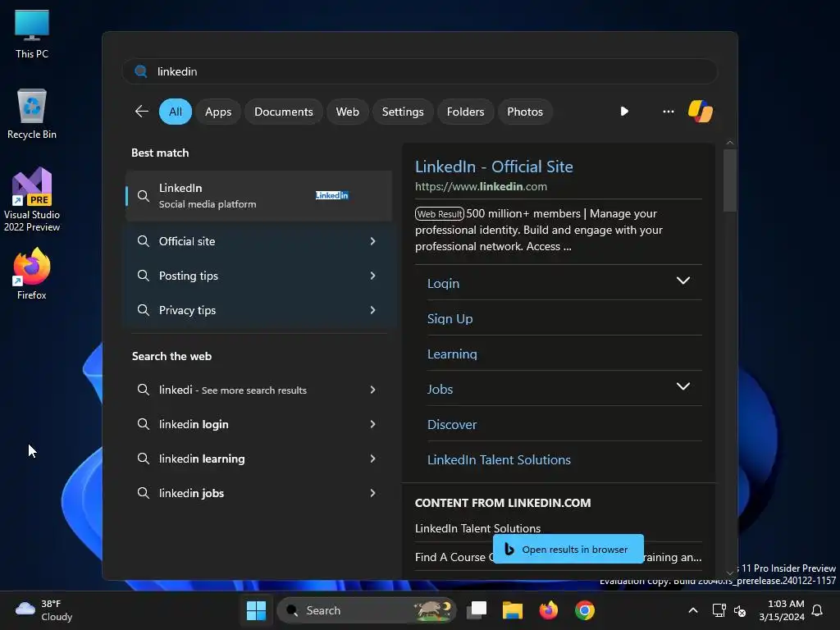840x630 pixels.
Task: Switch to the Photos filter
Action: pyautogui.click(x=525, y=112)
